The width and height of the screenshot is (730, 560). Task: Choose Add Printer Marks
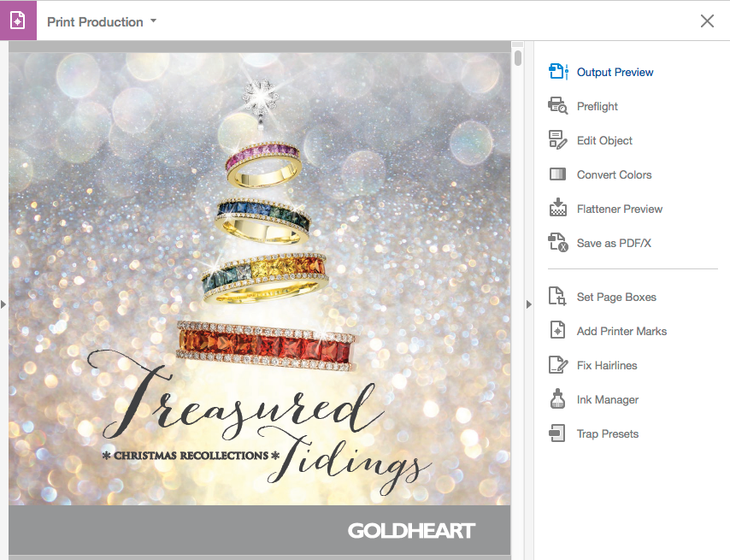click(x=621, y=331)
